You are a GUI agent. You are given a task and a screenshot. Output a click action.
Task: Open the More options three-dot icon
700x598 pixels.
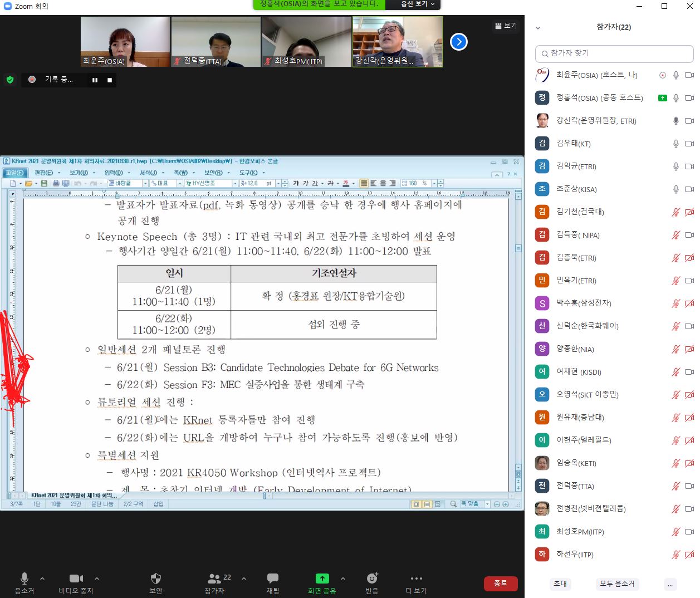[x=416, y=579]
